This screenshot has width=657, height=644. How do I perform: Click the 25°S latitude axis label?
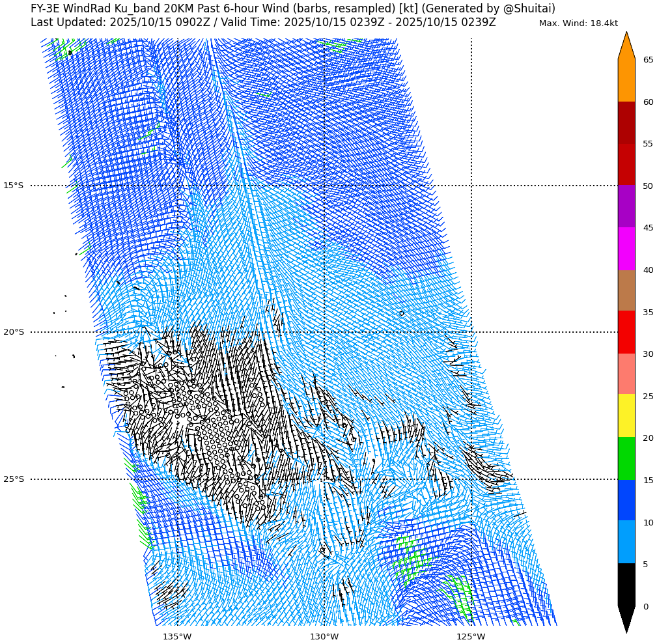pyautogui.click(x=13, y=479)
